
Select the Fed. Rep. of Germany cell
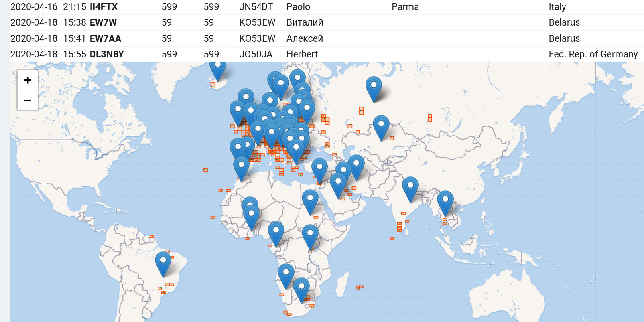pyautogui.click(x=593, y=54)
